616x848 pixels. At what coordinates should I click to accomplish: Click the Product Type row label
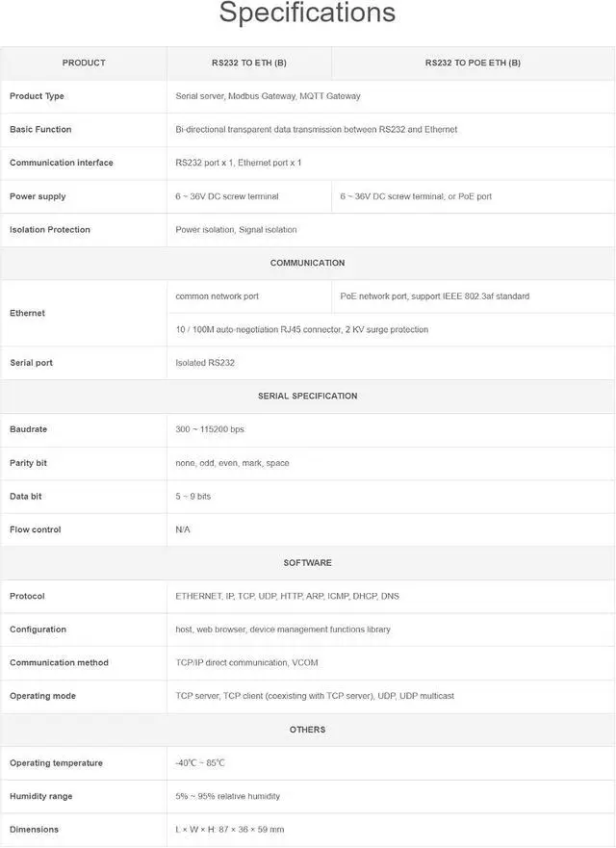37,96
